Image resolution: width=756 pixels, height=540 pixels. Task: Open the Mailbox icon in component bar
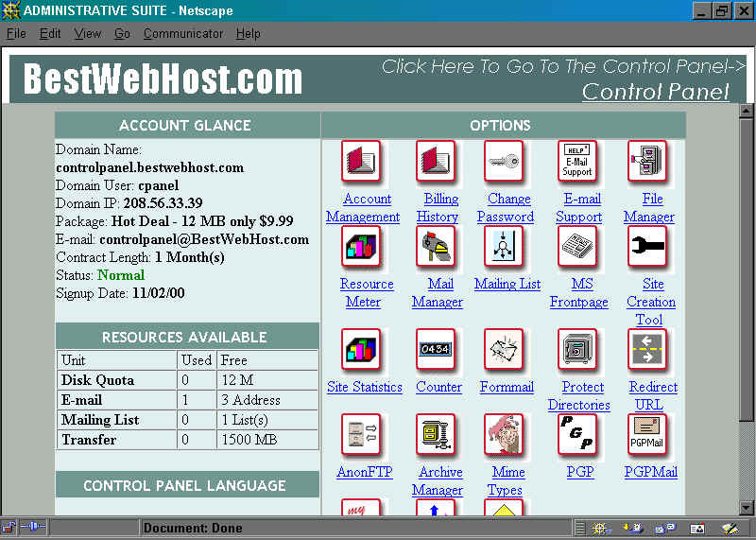pos(632,529)
